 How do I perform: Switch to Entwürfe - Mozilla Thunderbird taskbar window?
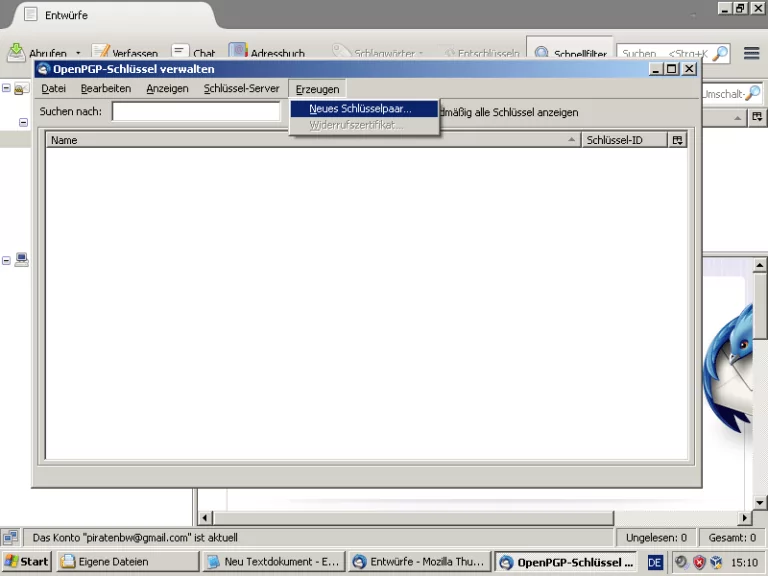[420, 561]
